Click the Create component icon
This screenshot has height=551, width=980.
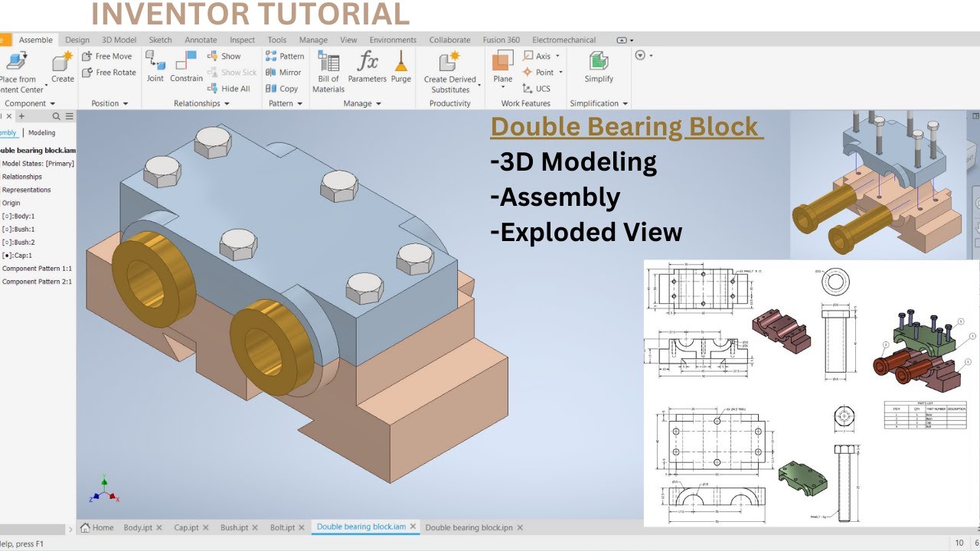[62, 61]
